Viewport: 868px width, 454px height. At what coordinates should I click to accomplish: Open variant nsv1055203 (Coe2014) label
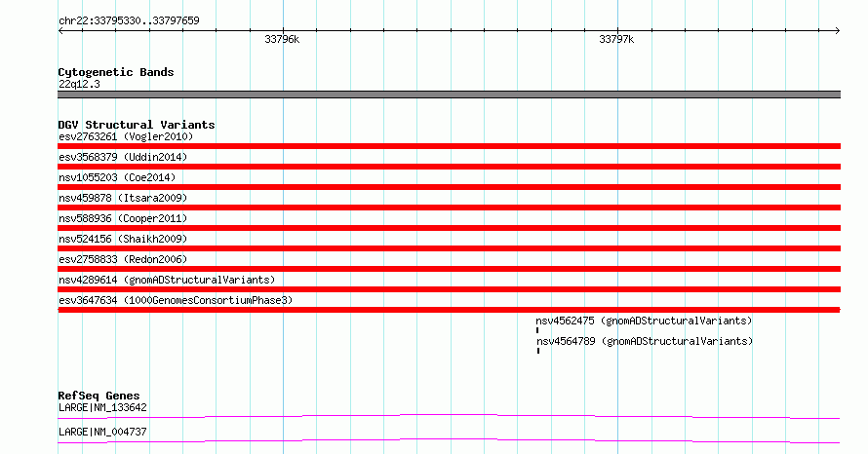(117, 177)
